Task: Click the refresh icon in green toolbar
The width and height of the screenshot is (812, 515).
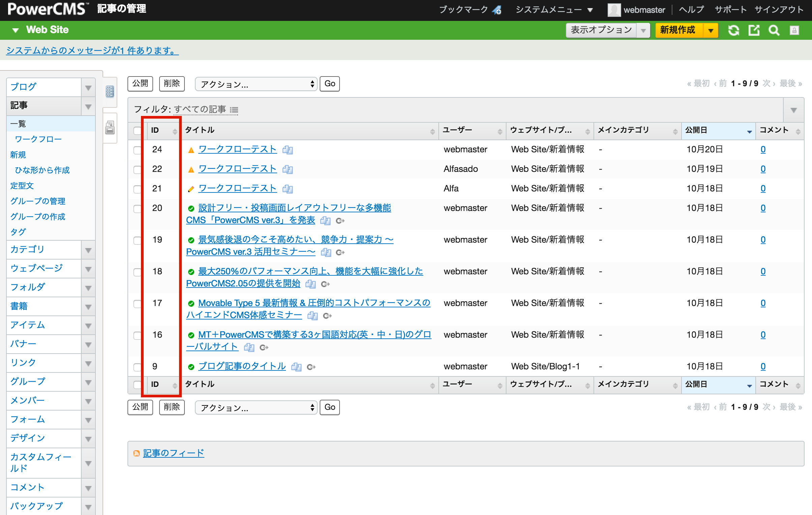Action: pos(733,30)
